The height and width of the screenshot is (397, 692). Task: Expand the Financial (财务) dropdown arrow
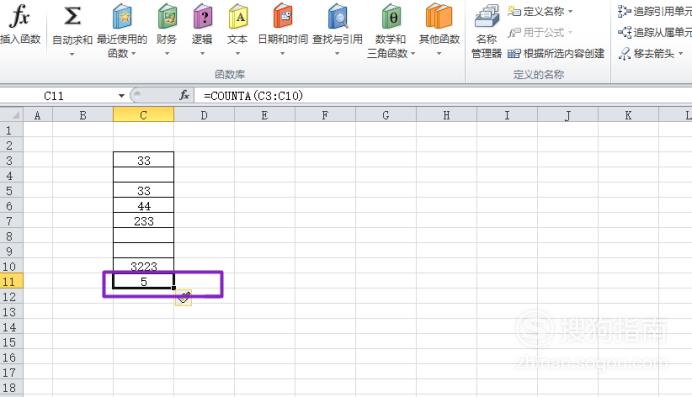coord(167,54)
